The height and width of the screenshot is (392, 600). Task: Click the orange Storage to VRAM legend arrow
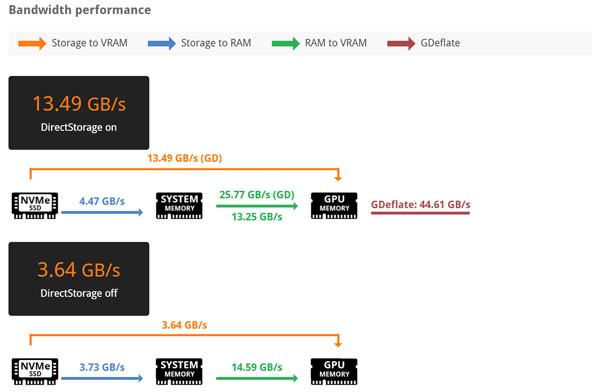point(32,43)
